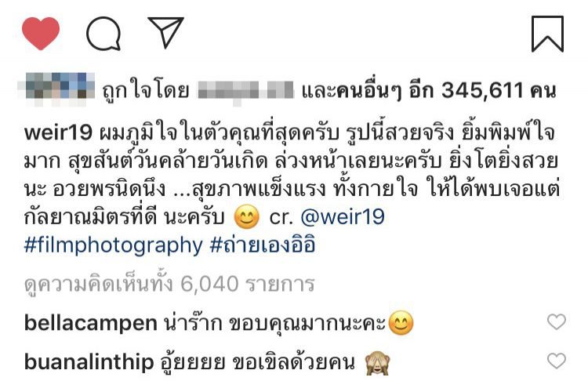Like buanalinthip's comment with heart icon
This screenshot has width=588, height=381.
click(557, 361)
